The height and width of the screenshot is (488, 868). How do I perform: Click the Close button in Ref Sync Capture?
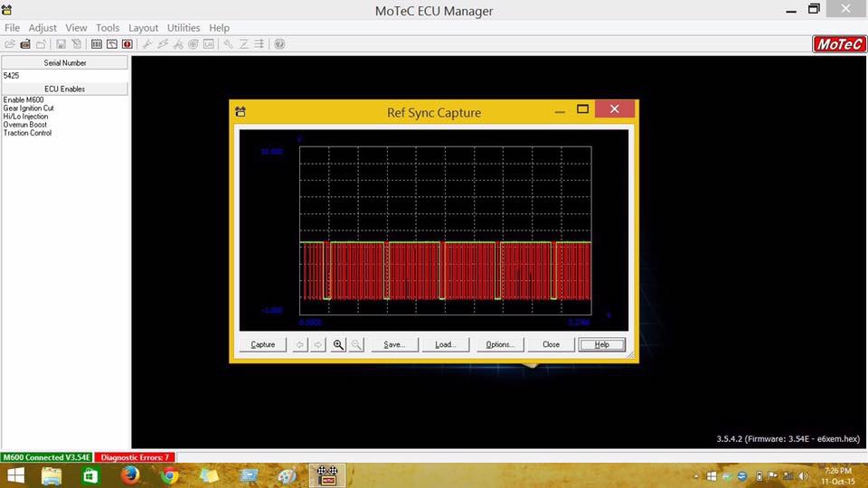551,344
